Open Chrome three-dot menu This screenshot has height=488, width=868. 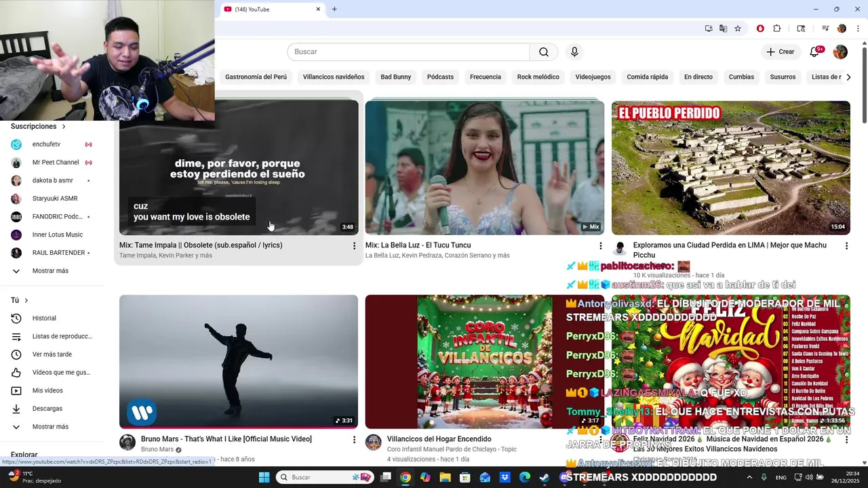click(858, 28)
